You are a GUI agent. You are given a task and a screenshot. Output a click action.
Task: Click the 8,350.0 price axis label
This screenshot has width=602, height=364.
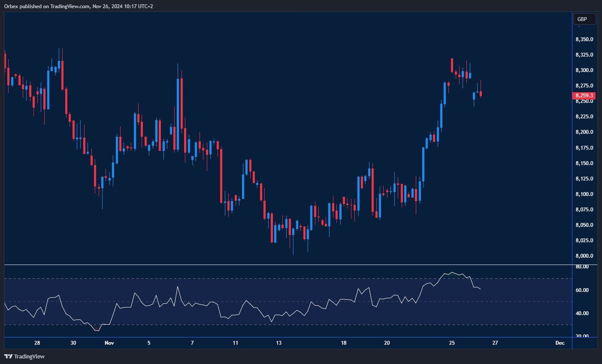pyautogui.click(x=584, y=39)
